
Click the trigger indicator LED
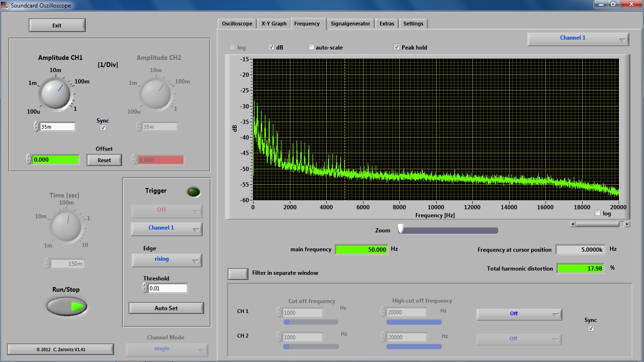(x=193, y=191)
